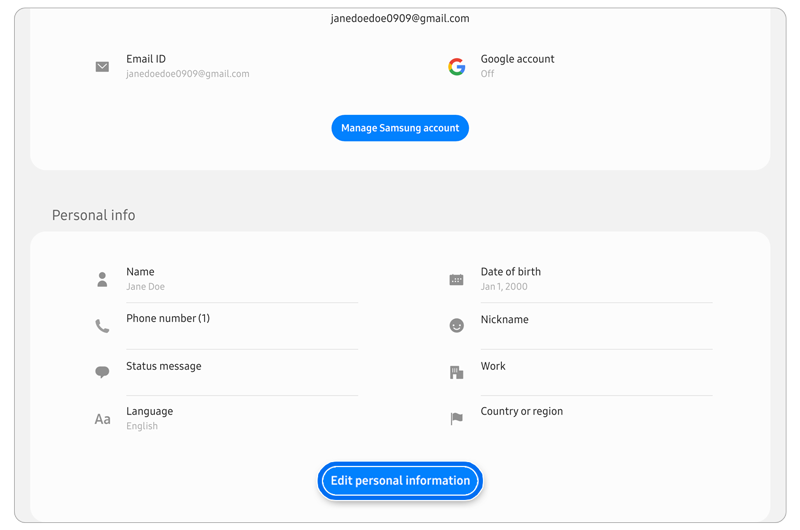
Task: Click the Language Aa icon
Action: pyautogui.click(x=102, y=419)
